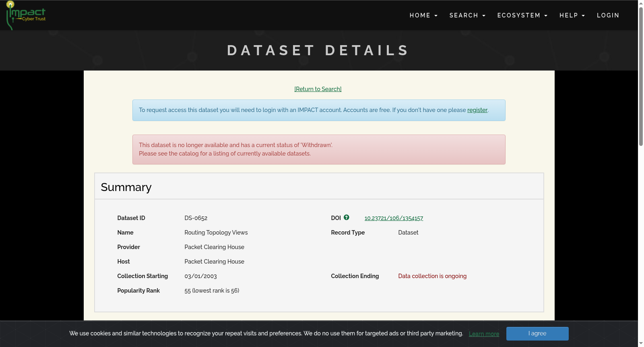Go to the Login page
Screen dimensions: 644x347
pos(608,15)
